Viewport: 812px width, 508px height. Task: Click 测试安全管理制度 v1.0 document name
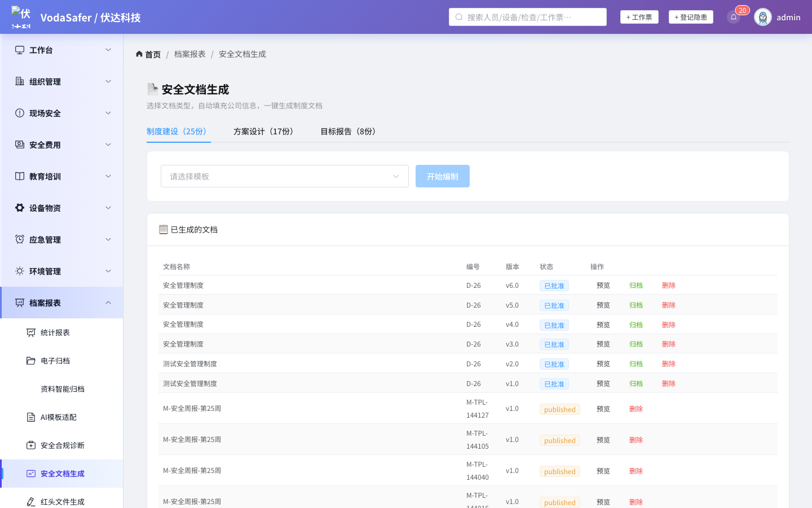point(190,383)
